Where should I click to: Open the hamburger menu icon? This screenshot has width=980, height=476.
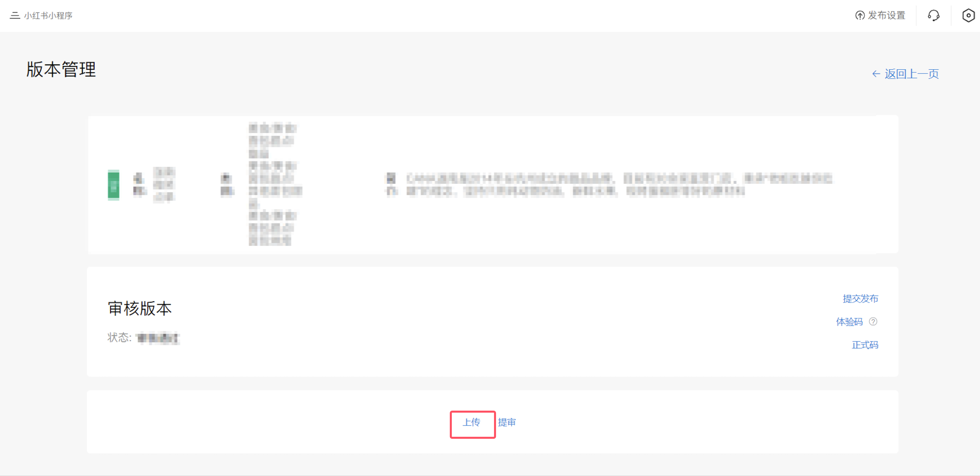(15, 16)
